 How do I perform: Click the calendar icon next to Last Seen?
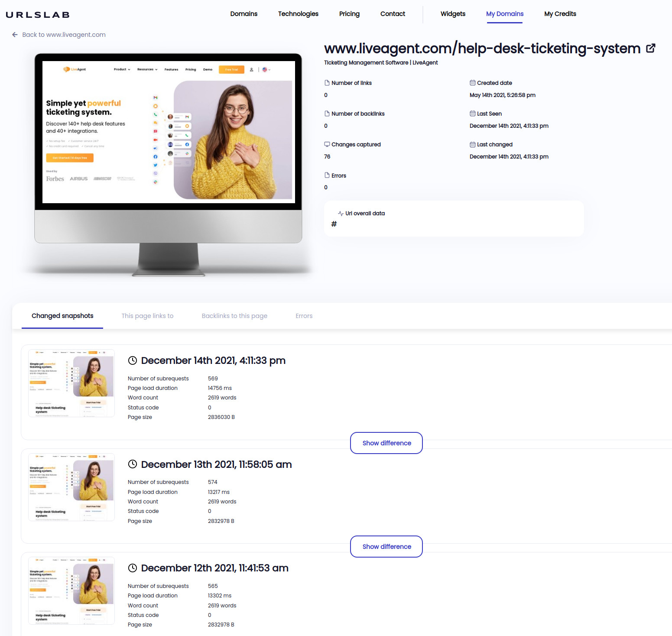pos(472,113)
